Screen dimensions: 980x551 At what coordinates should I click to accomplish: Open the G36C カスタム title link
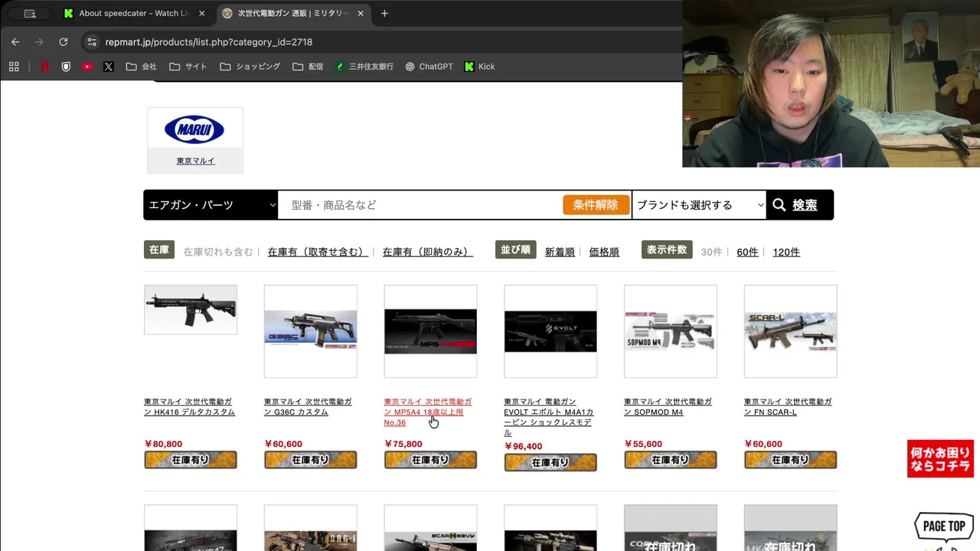(x=308, y=406)
